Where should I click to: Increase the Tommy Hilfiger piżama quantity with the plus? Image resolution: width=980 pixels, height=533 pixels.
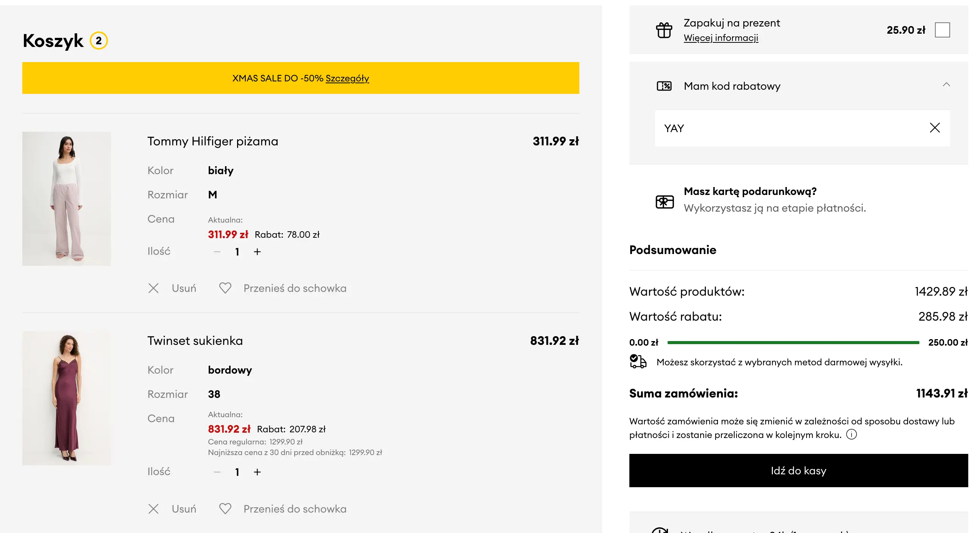pos(257,252)
